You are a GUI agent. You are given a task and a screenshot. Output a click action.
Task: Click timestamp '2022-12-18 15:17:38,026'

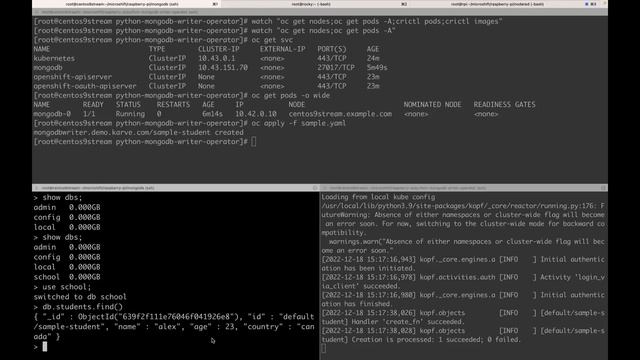click(370, 313)
